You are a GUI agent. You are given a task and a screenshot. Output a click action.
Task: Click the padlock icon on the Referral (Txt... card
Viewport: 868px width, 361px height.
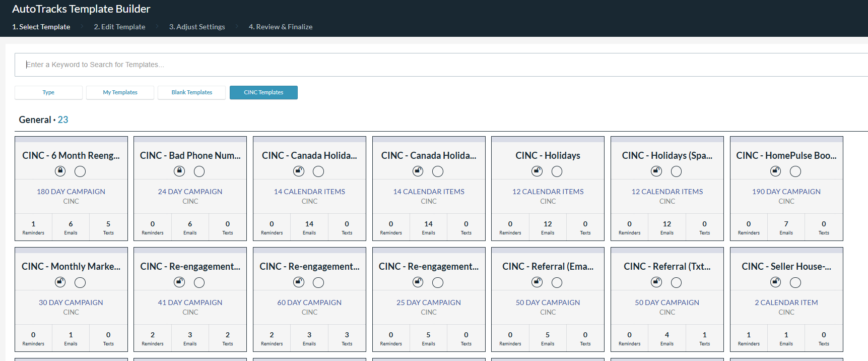pos(656,282)
